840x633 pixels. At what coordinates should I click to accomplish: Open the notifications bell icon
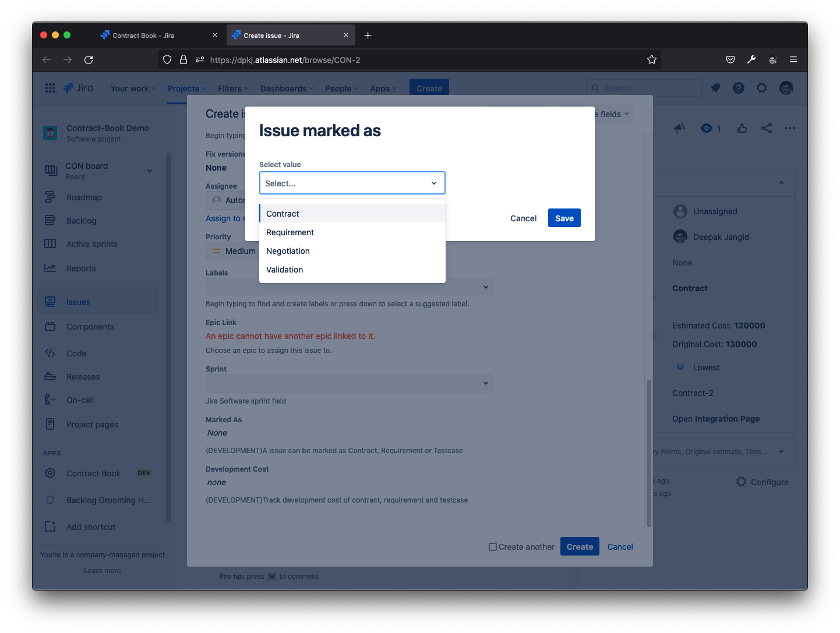715,88
